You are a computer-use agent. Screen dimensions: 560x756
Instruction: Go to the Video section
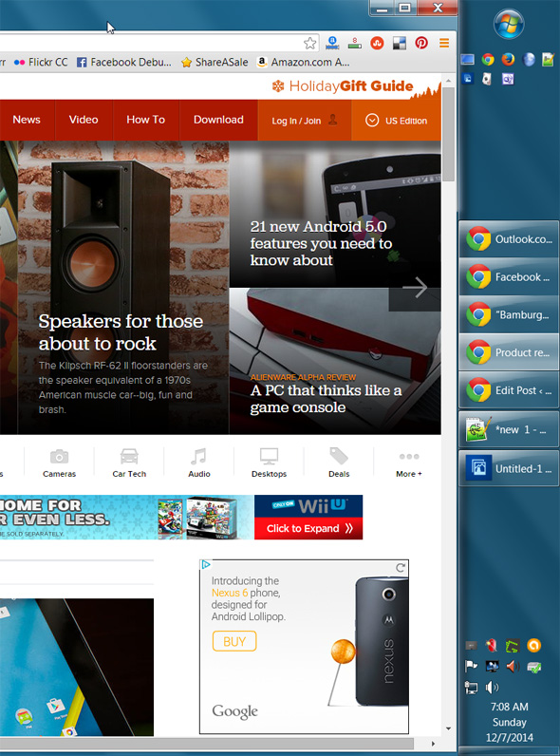[x=84, y=120]
